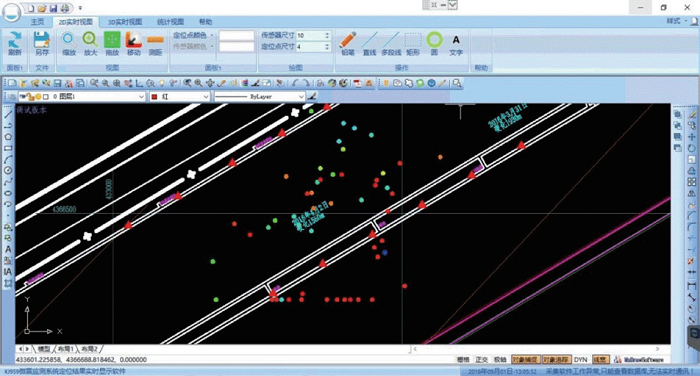Viewport: 700px width, 376px height.
Task: Switch to the 3D实时视图 tab
Action: (x=125, y=21)
